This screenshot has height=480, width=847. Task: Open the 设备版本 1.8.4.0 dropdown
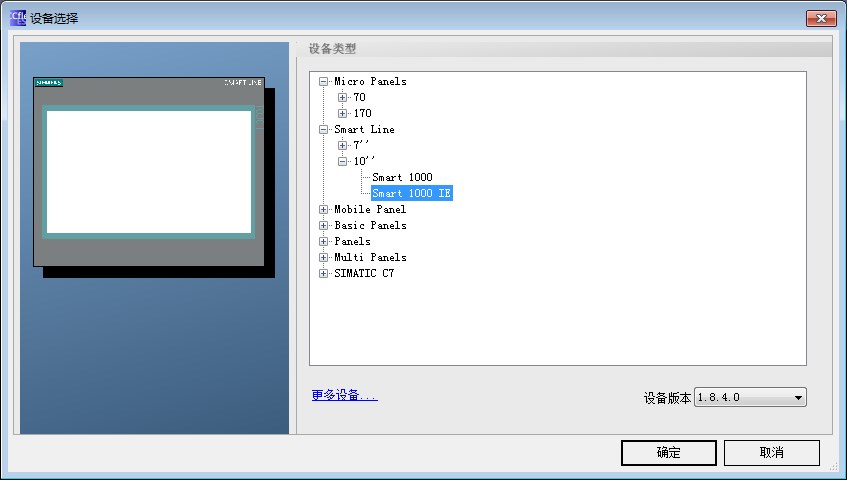point(798,398)
